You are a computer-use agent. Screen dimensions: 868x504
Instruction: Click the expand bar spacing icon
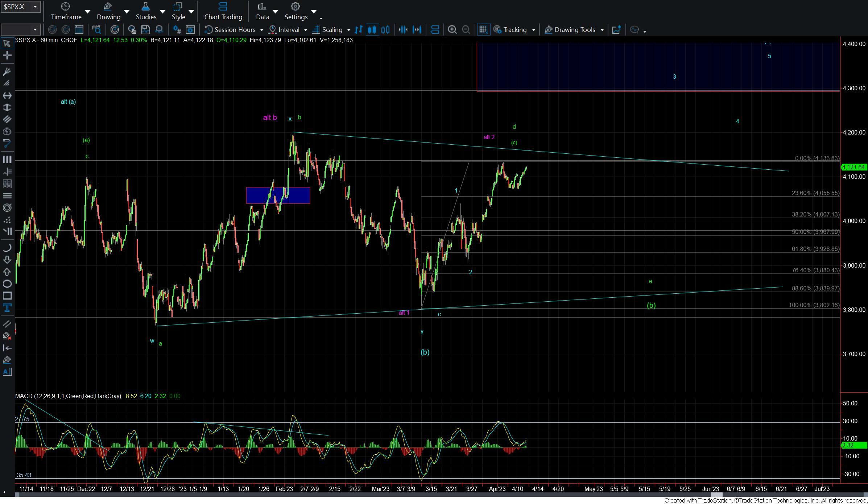[417, 30]
